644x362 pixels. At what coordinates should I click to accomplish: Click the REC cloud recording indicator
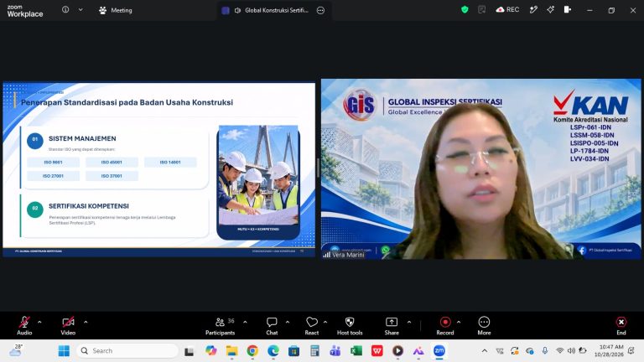[x=507, y=10]
